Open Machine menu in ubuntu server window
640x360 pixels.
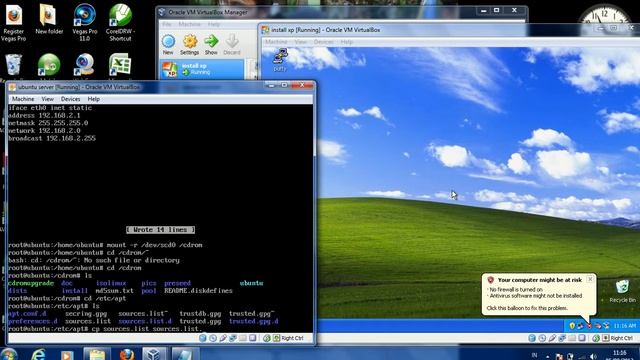coord(23,99)
